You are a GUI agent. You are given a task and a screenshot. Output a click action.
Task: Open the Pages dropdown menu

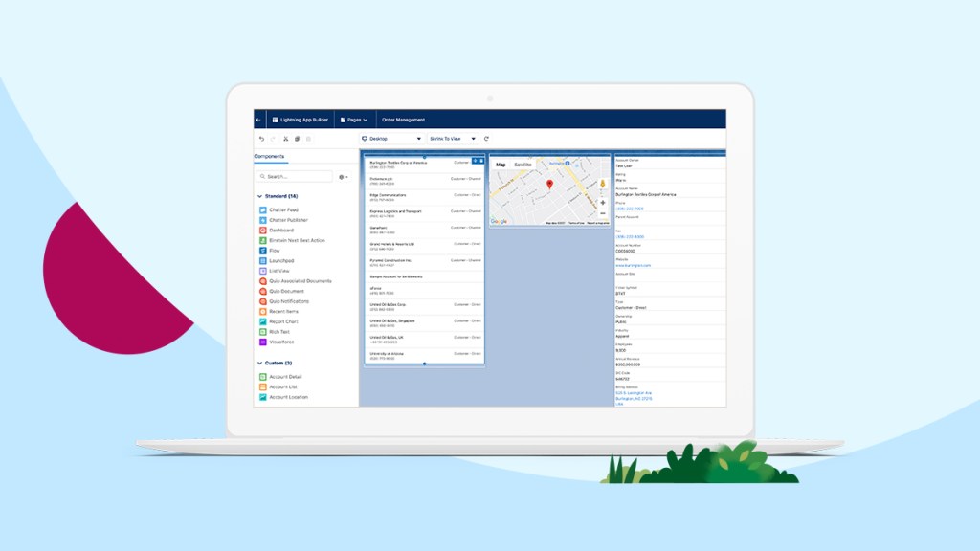(x=355, y=120)
